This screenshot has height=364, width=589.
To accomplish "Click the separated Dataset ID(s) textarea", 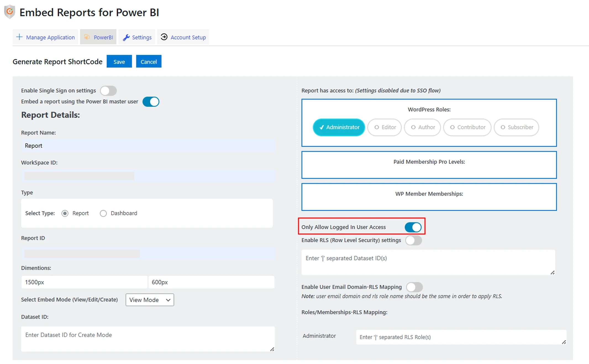I will [x=428, y=262].
